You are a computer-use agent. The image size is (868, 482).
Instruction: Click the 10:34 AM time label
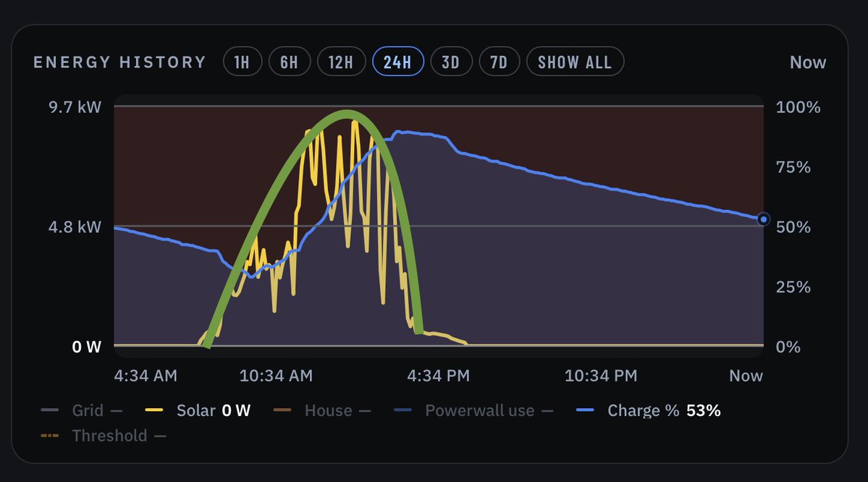tap(276, 376)
